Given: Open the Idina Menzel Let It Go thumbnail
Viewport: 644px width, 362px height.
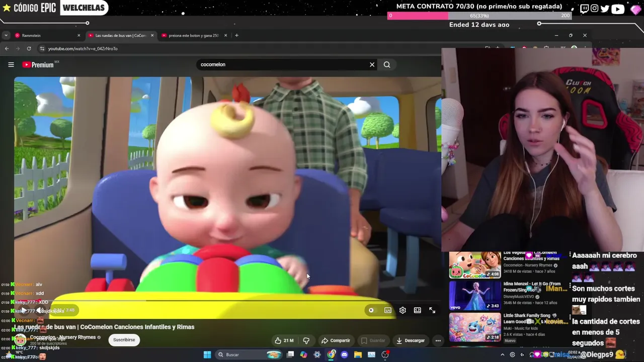Looking at the screenshot, I should pos(475,295).
